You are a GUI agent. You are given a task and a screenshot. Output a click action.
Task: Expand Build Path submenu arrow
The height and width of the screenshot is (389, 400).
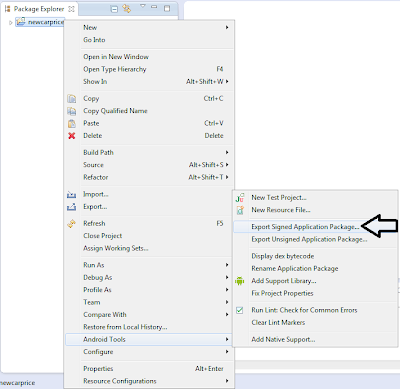227,152
